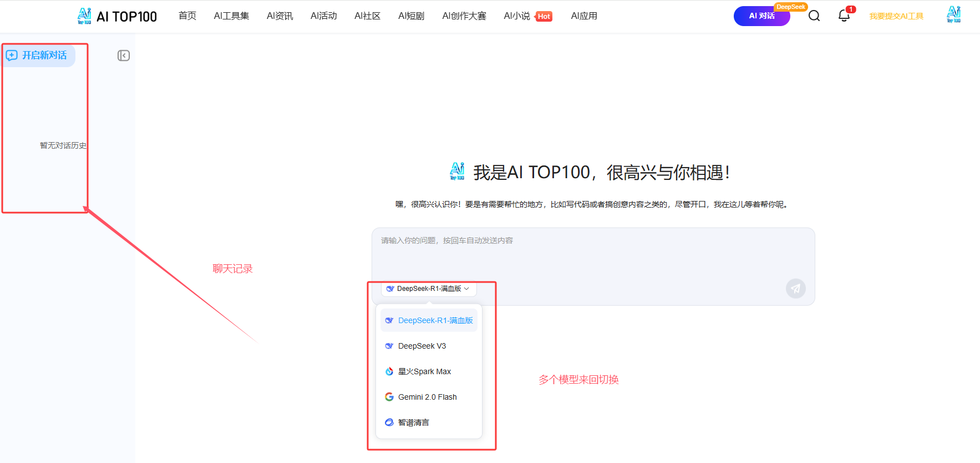Open the AI创作大赛 menu item
This screenshot has height=463, width=980.
464,16
